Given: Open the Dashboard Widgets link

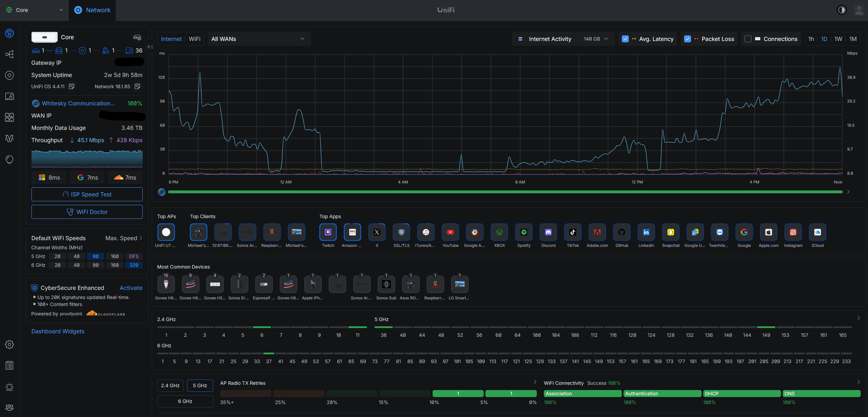Looking at the screenshot, I should (58, 331).
